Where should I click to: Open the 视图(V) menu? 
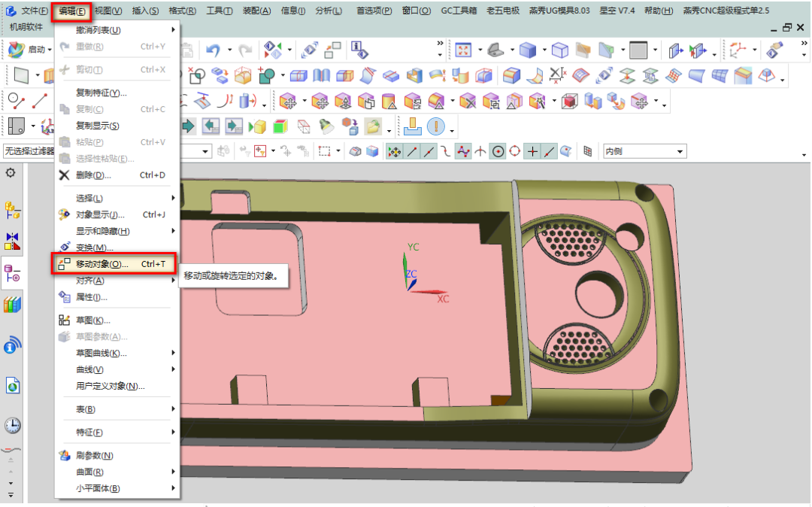(109, 11)
